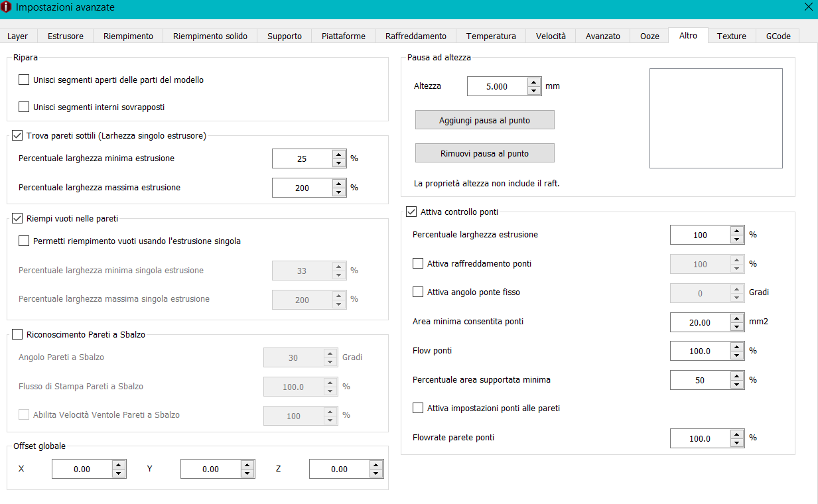Click Aggiungi pausa al punto button
The width and height of the screenshot is (818, 504).
click(x=485, y=120)
